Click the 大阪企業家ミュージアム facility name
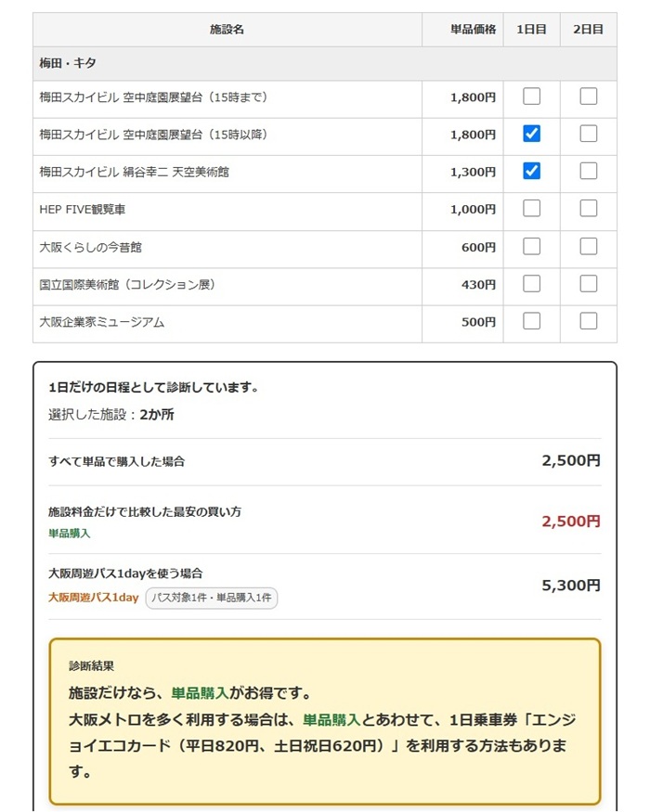This screenshot has height=812, width=650. pos(102,322)
